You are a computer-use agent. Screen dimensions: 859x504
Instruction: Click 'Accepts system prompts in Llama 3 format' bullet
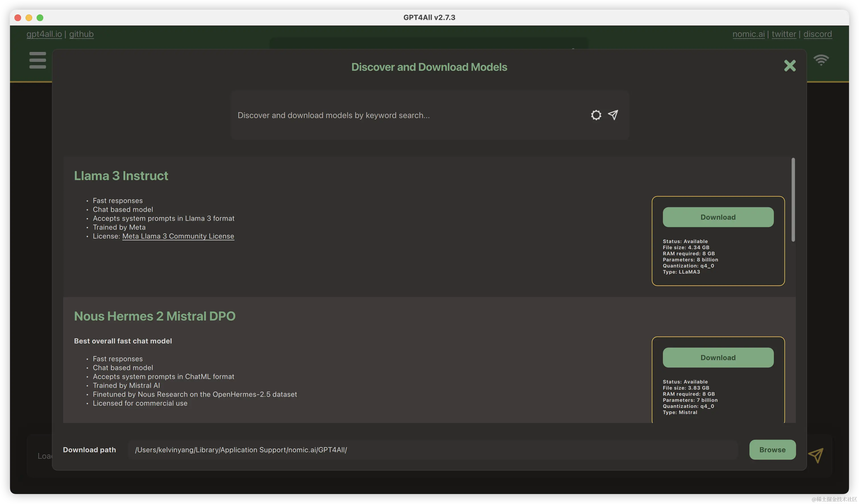tap(164, 218)
